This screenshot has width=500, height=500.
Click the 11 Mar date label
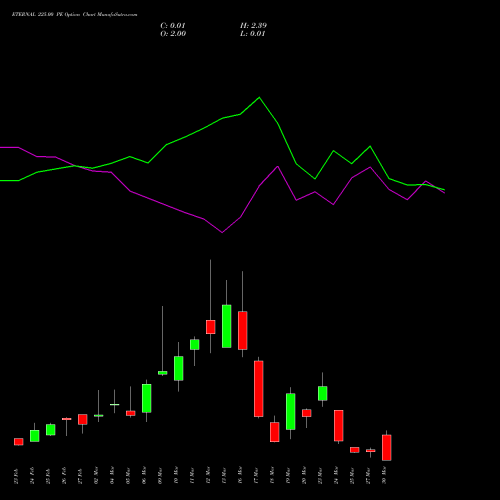192,475
